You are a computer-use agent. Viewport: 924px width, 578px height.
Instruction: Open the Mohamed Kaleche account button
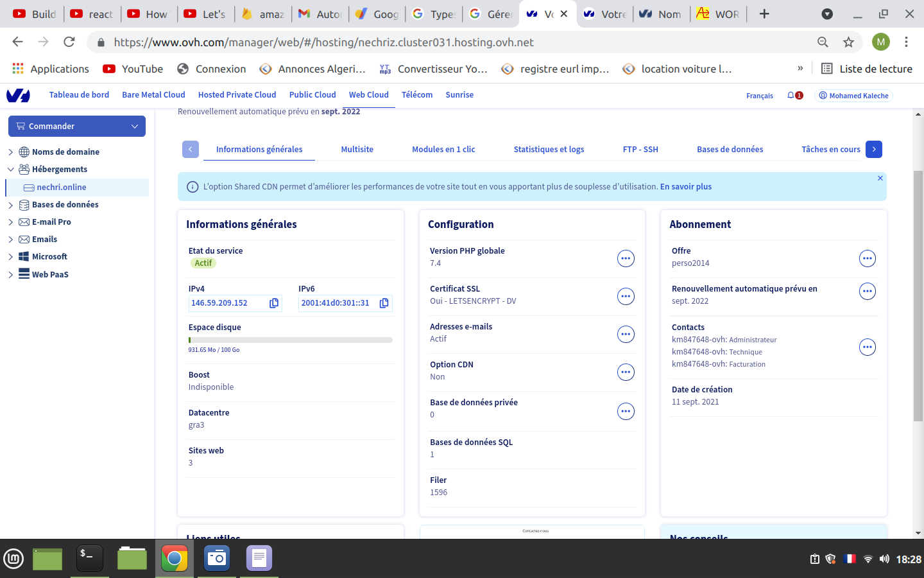pyautogui.click(x=853, y=96)
